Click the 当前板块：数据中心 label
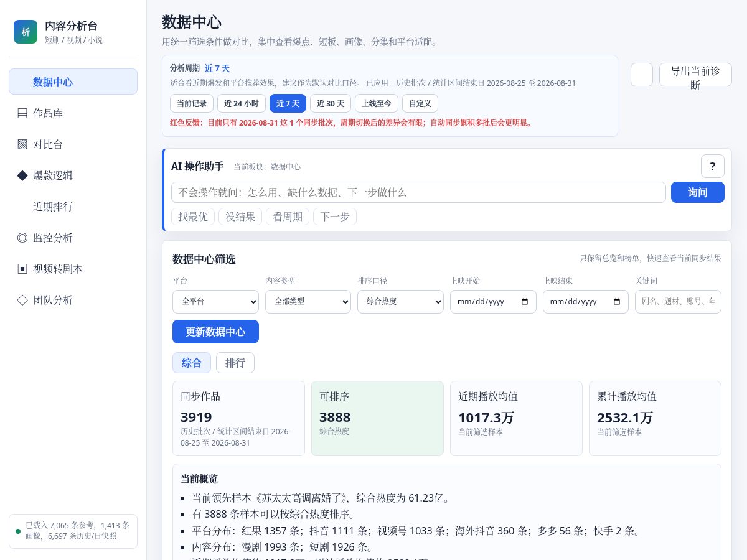 click(267, 167)
